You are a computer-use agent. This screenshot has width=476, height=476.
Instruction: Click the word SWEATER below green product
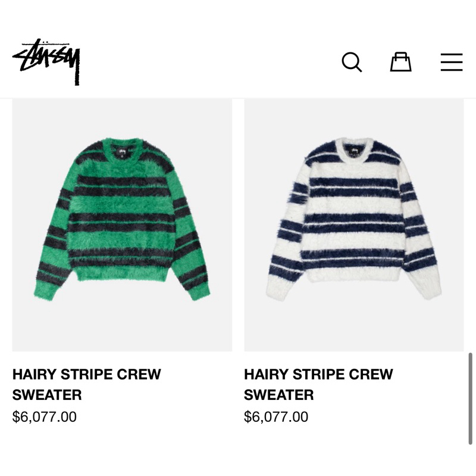(x=47, y=395)
